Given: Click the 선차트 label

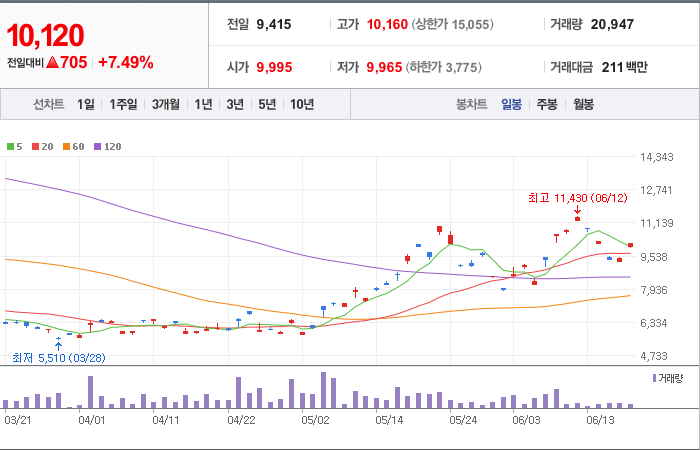Looking at the screenshot, I should click(49, 104).
